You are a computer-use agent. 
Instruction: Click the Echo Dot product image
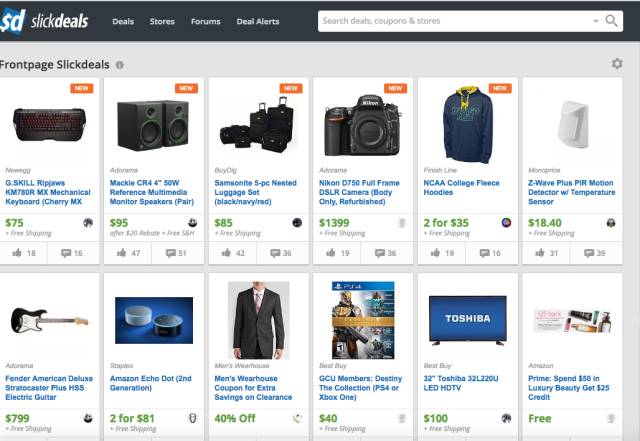(154, 321)
